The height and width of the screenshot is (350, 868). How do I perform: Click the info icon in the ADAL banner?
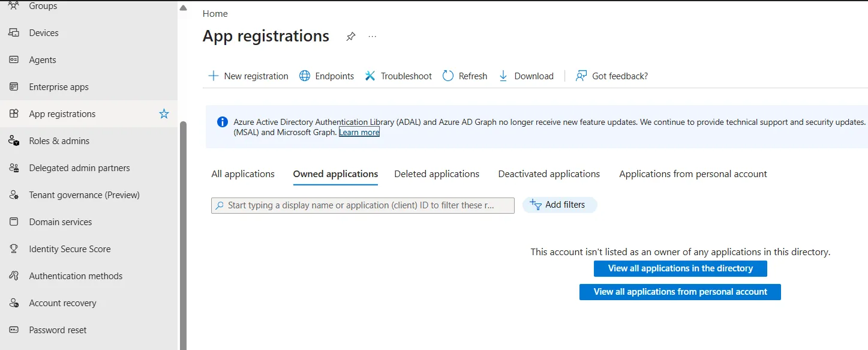(222, 122)
